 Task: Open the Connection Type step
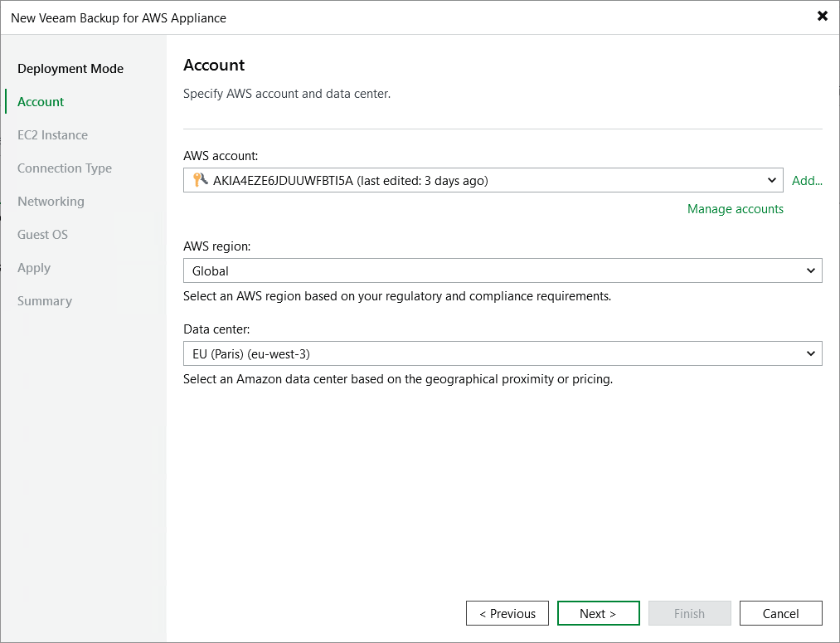pyautogui.click(x=65, y=168)
